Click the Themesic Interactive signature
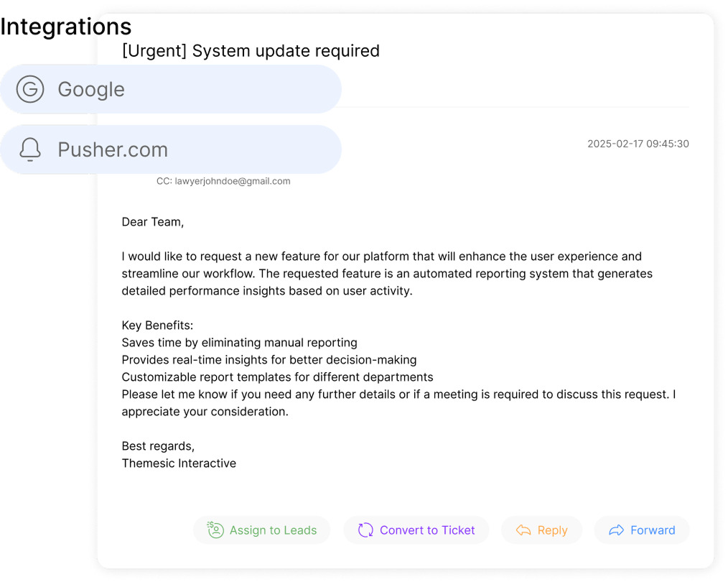Image resolution: width=728 pixels, height=582 pixels. [x=179, y=463]
